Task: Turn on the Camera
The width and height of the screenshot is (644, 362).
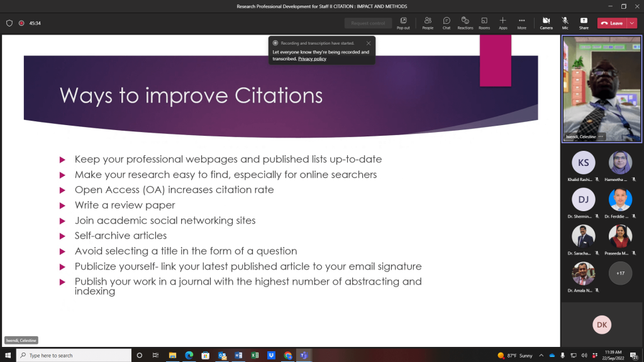Action: tap(546, 23)
